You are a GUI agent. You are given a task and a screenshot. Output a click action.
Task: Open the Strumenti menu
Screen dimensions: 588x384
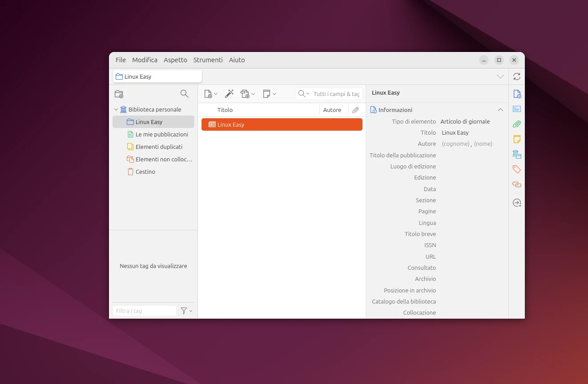tap(208, 60)
